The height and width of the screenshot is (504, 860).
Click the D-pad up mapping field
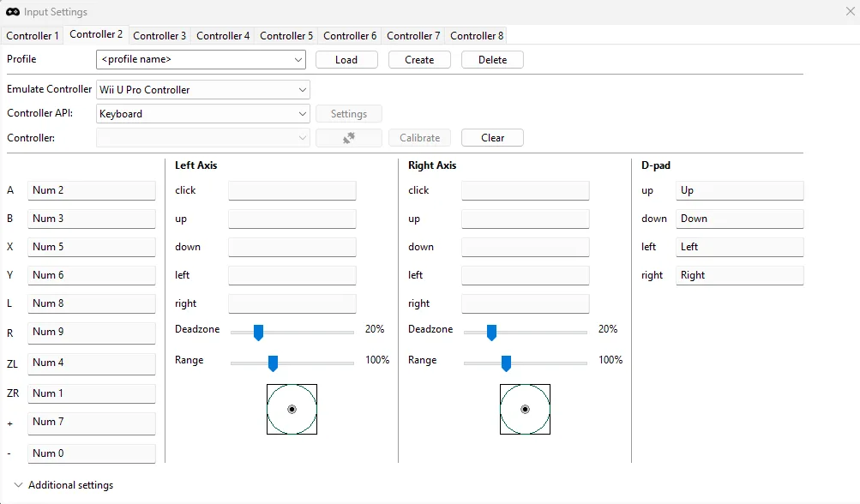pyautogui.click(x=739, y=190)
